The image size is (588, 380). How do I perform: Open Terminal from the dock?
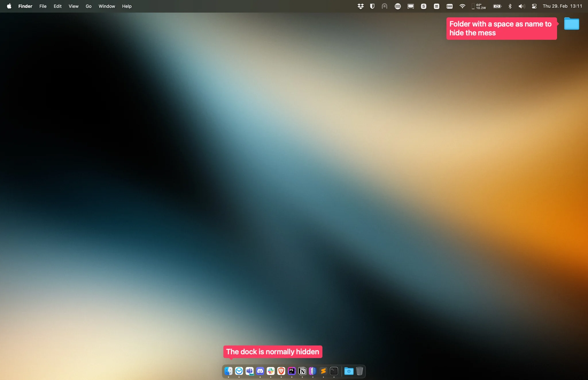(x=334, y=371)
